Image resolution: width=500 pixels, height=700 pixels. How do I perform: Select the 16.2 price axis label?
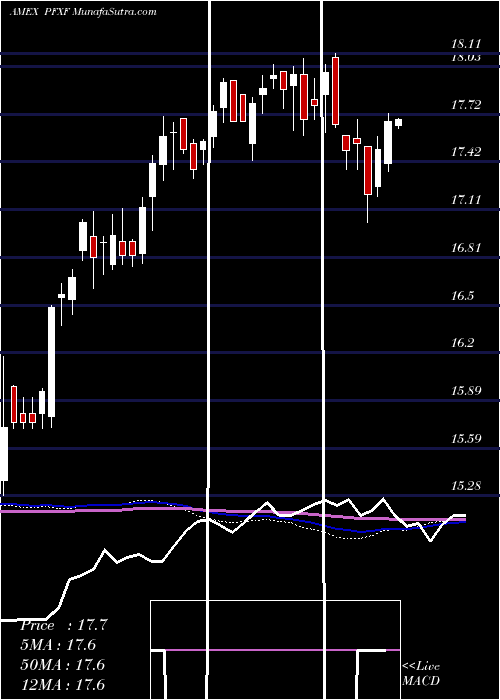[462, 343]
